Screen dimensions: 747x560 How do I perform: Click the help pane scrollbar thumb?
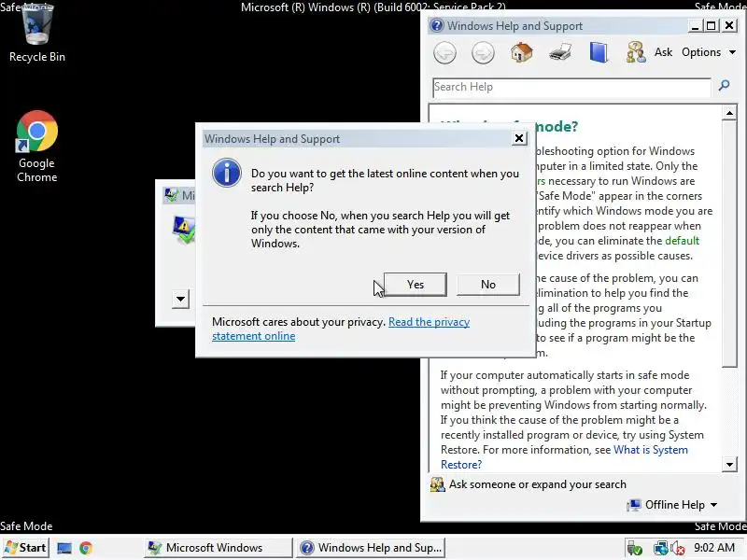click(x=729, y=244)
